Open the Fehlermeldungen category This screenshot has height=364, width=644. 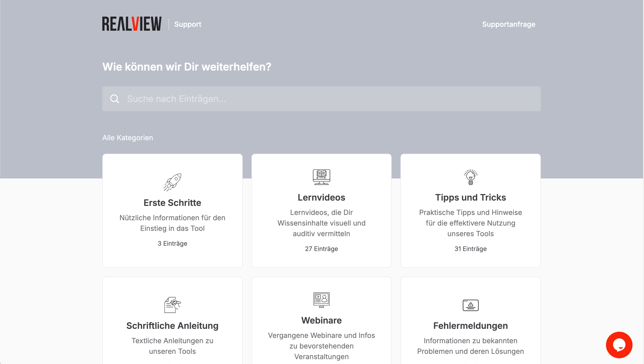[x=471, y=325]
